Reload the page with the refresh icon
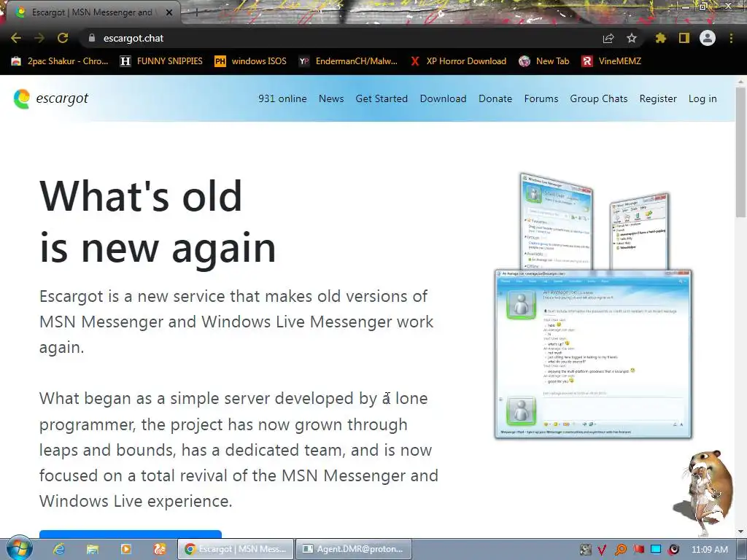 pos(63,38)
